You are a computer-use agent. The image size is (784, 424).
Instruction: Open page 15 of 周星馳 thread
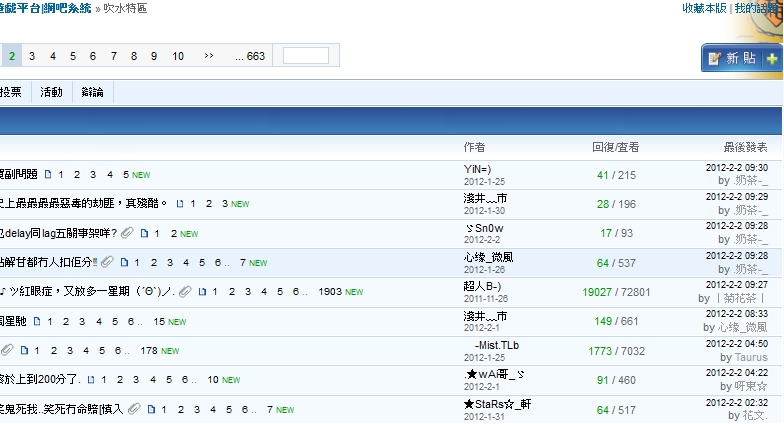(159, 322)
